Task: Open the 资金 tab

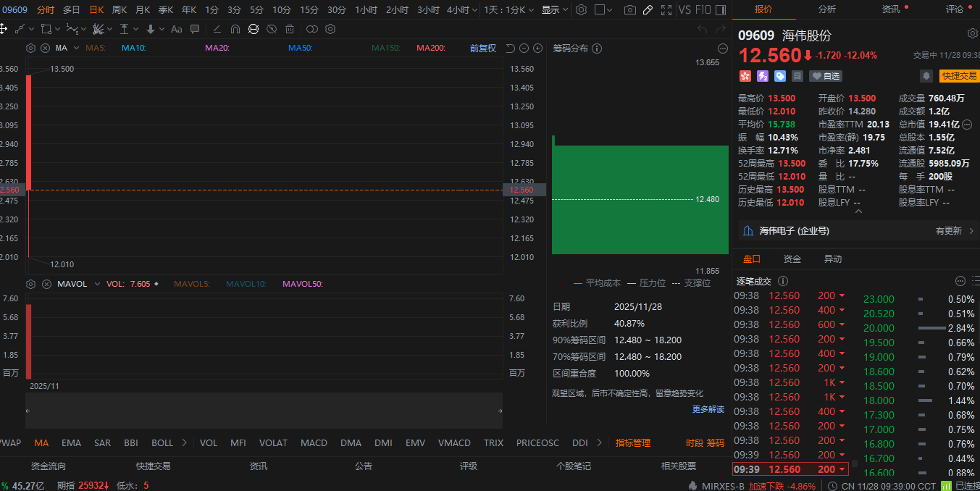Action: point(792,259)
